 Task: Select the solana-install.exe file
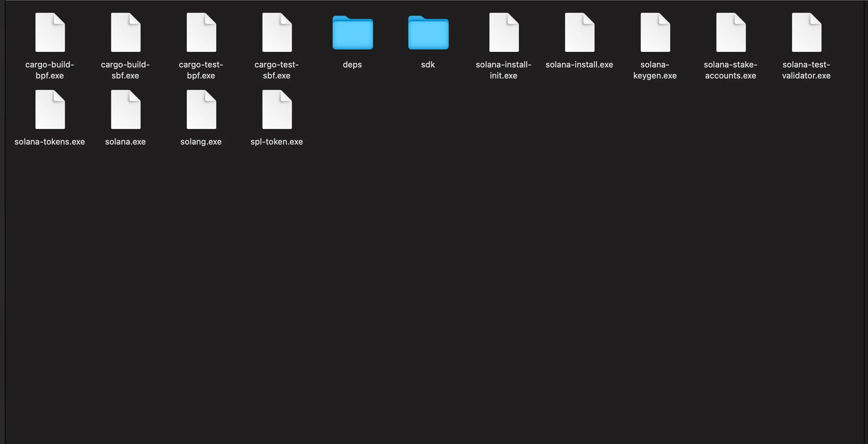579,32
